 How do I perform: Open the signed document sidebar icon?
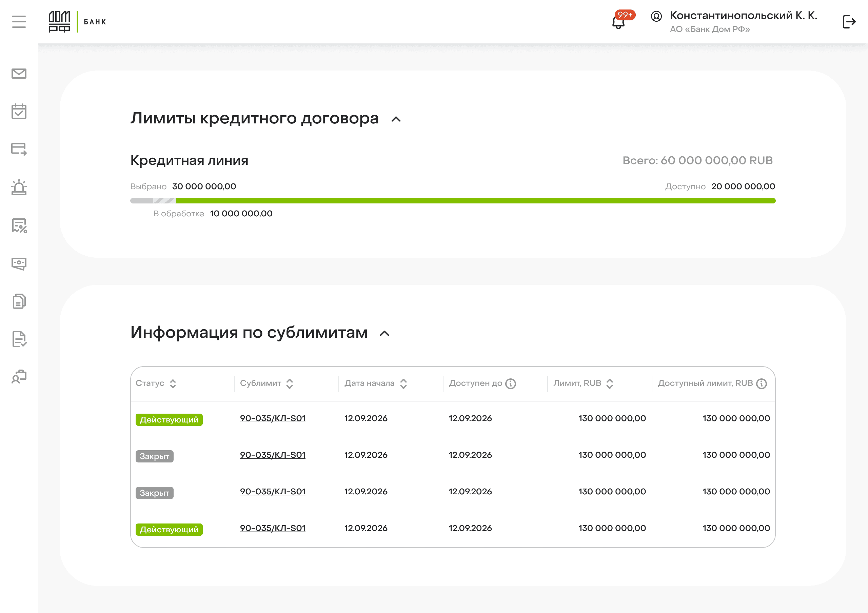pyautogui.click(x=19, y=339)
